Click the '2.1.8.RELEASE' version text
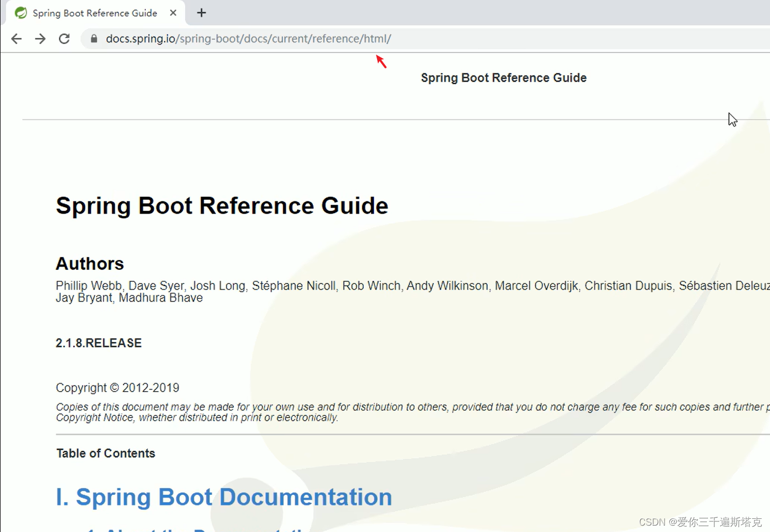The height and width of the screenshot is (532, 770). coord(99,343)
